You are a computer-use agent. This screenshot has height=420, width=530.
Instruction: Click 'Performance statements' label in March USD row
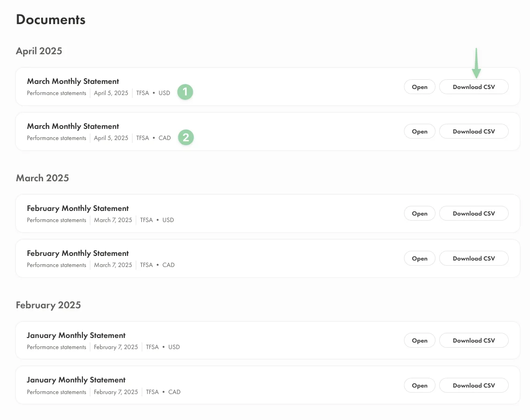[x=57, y=93]
